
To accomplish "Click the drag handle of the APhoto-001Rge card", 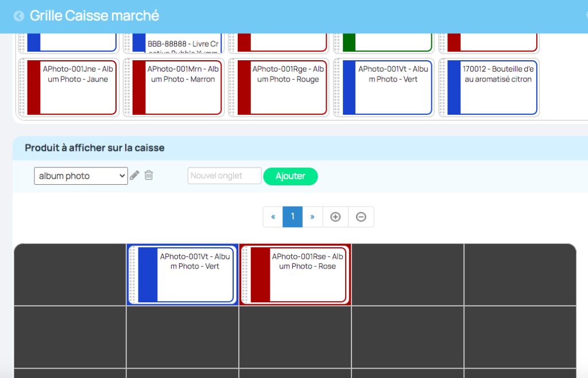I will click(233, 87).
